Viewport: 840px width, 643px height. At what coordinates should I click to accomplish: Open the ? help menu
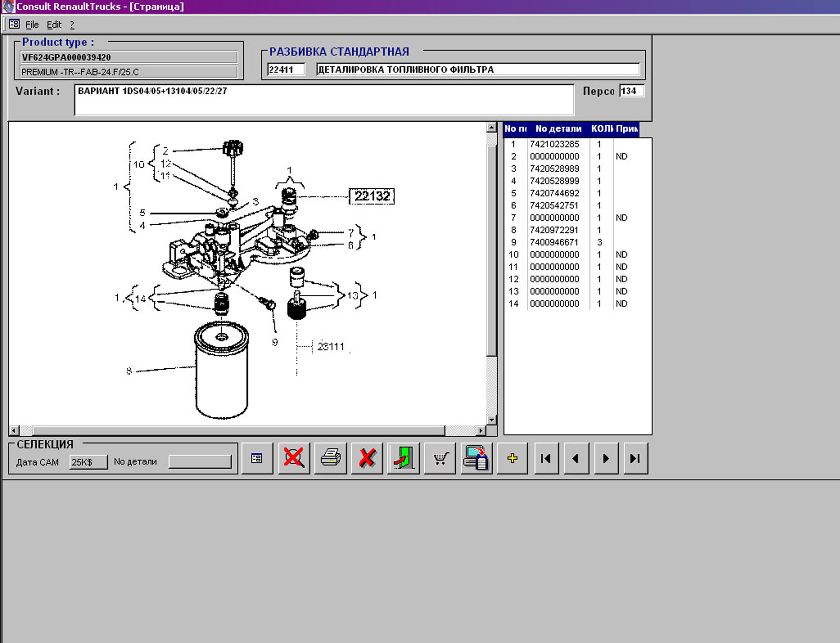(x=72, y=24)
